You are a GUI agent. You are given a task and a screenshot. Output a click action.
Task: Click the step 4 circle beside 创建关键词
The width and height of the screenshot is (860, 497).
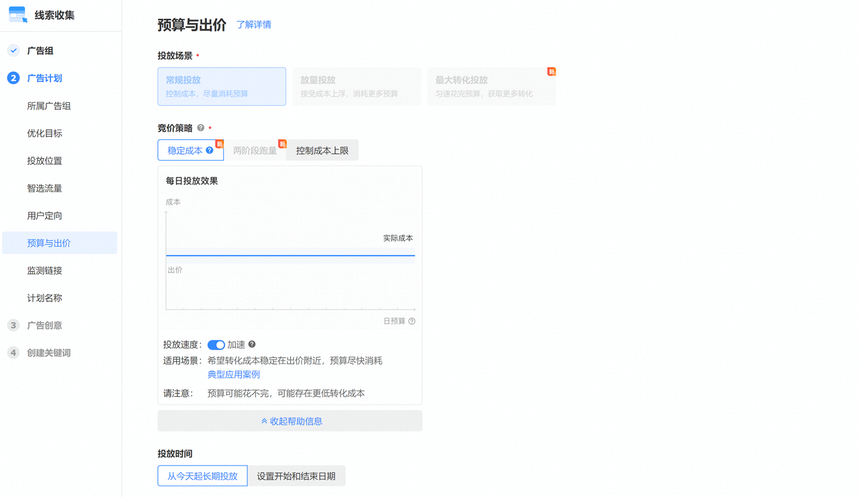point(13,353)
